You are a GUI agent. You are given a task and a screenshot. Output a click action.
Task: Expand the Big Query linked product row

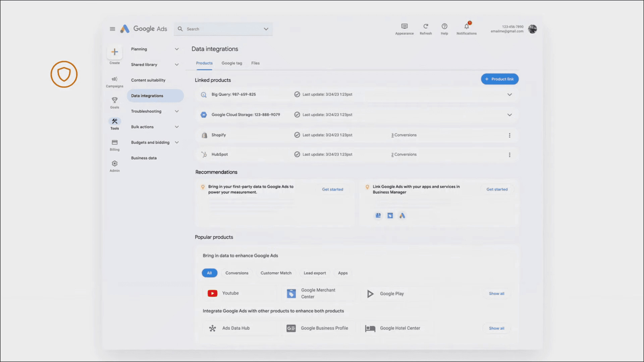pyautogui.click(x=509, y=95)
